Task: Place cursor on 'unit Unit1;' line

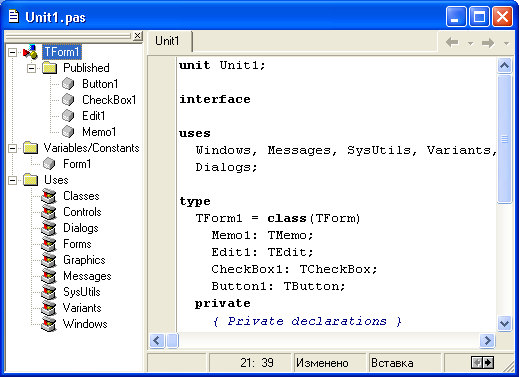Action: pyautogui.click(x=222, y=65)
